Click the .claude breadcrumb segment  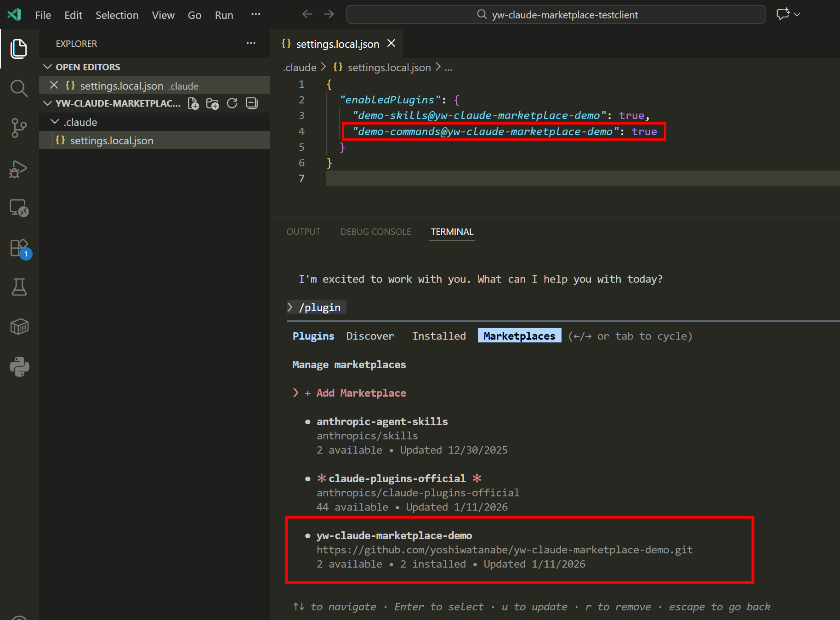click(x=300, y=68)
